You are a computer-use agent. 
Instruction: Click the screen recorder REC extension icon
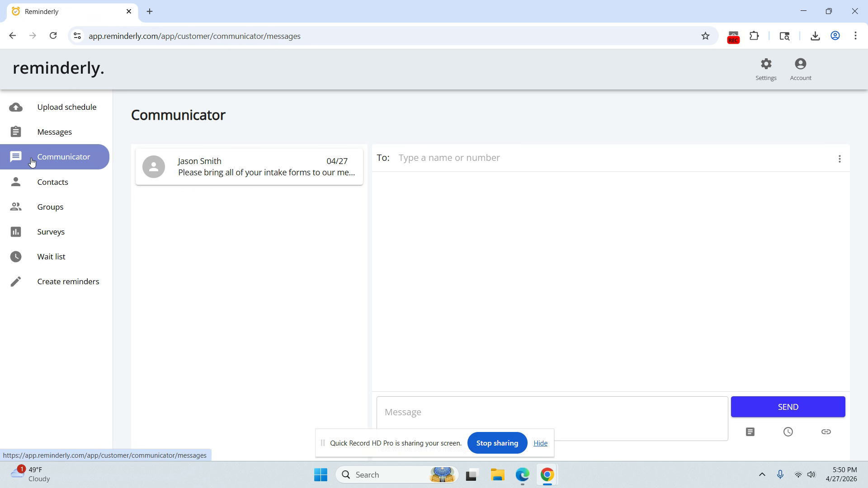(733, 37)
